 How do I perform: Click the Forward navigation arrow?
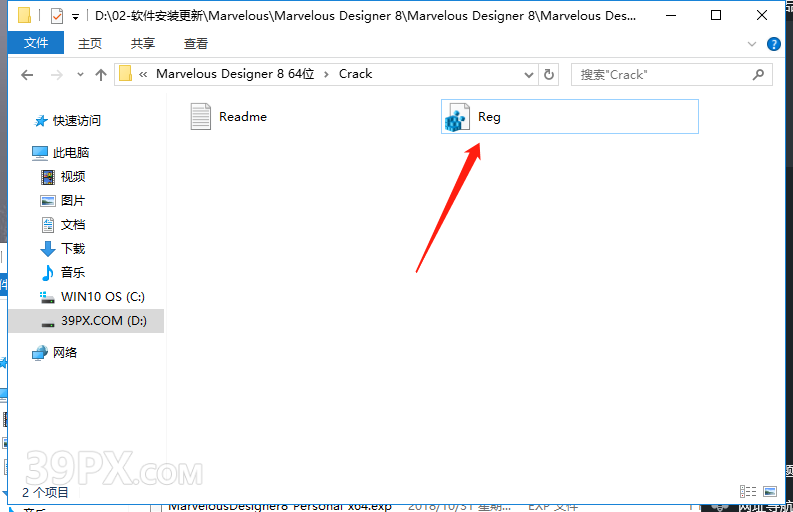[57, 75]
